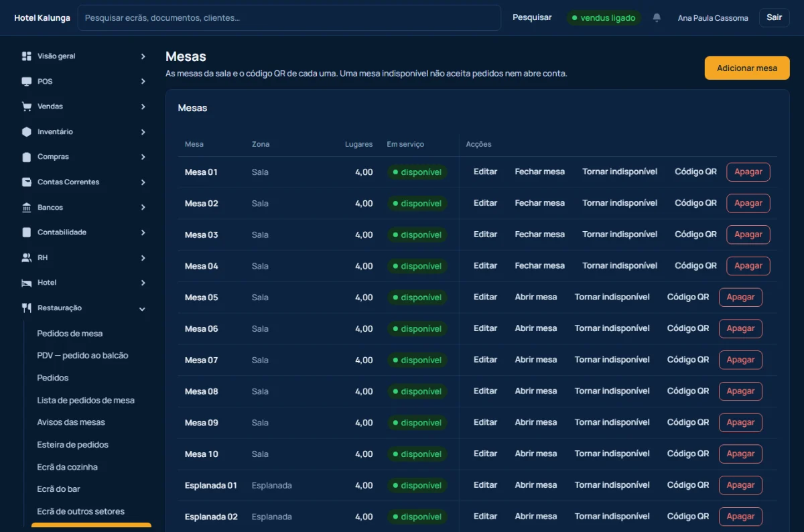Click the Inventário box icon
Viewport: 804px width, 532px height.
(27, 132)
